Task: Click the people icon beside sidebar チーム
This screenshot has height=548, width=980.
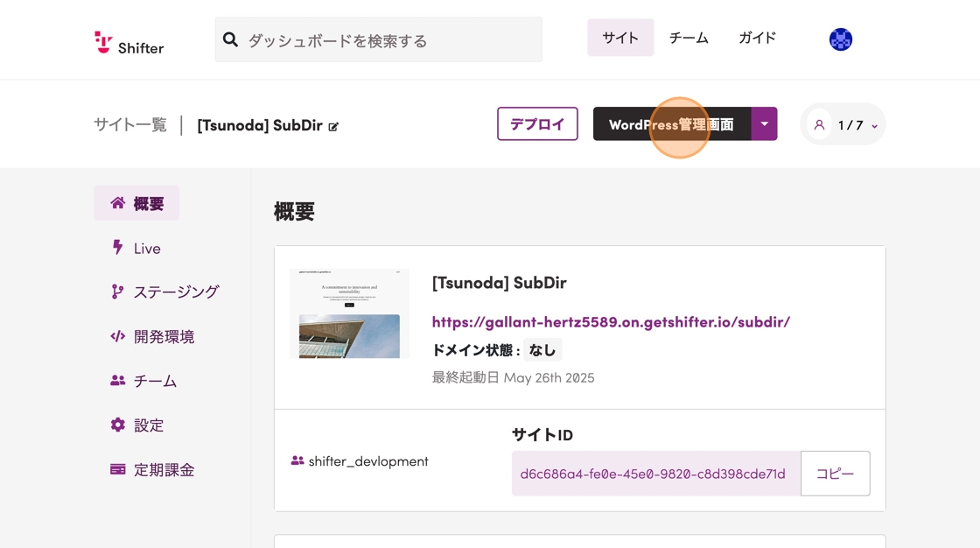Action: click(x=117, y=380)
